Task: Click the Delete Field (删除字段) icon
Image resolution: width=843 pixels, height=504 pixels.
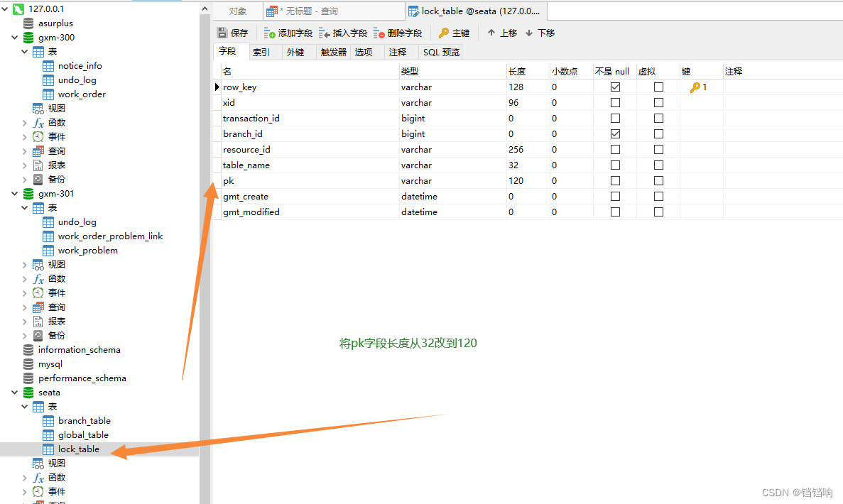Action: (x=379, y=33)
